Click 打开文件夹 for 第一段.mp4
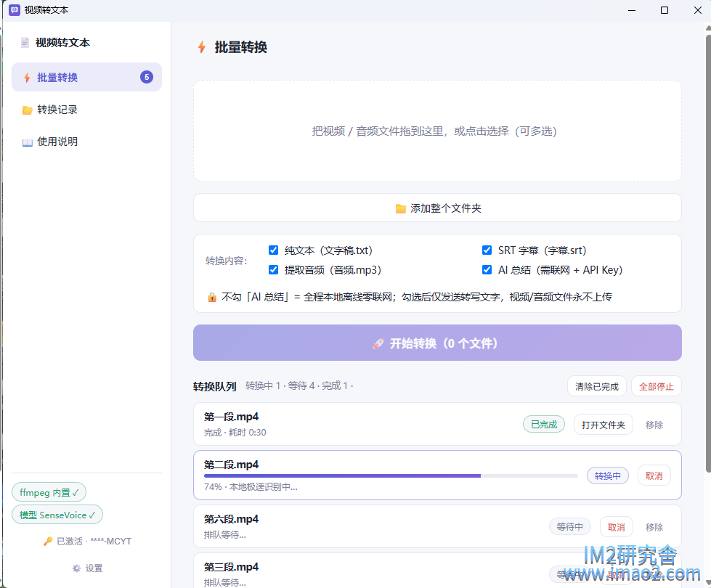Image resolution: width=711 pixels, height=588 pixels. coord(603,425)
